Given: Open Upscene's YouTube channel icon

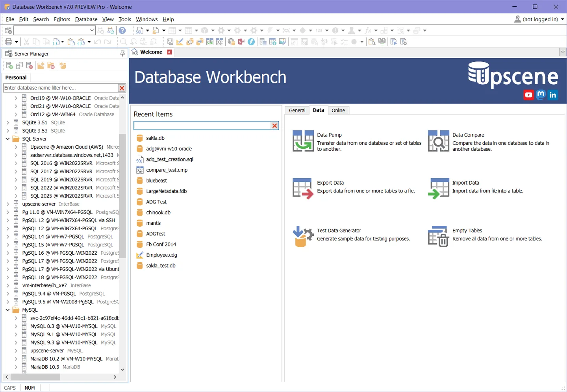Looking at the screenshot, I should [x=528, y=95].
